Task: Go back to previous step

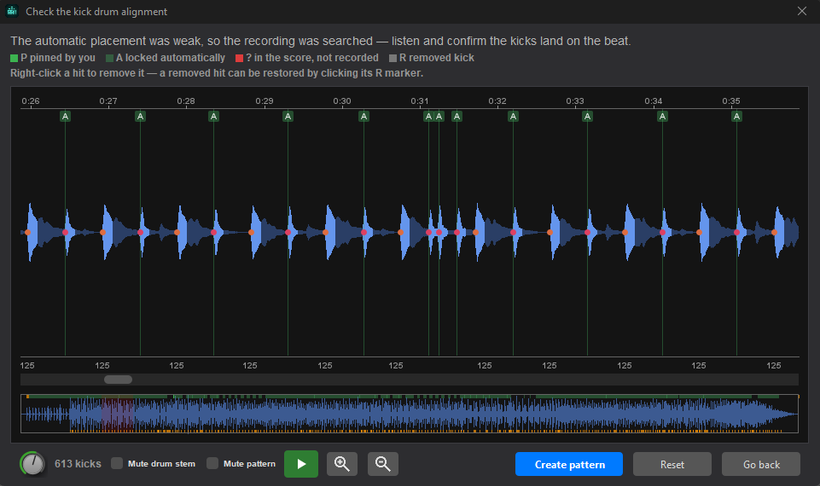Action: point(761,464)
